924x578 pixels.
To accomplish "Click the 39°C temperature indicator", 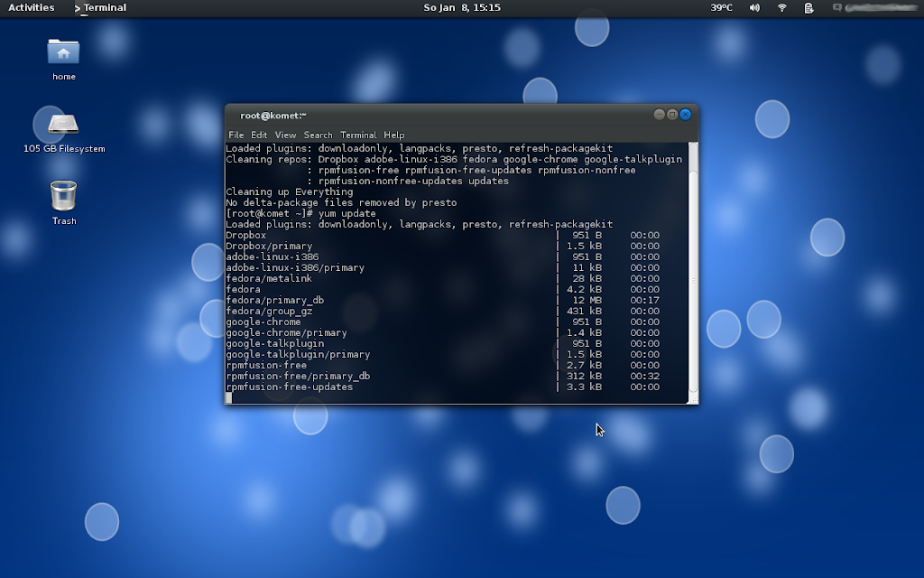I will pyautogui.click(x=722, y=8).
